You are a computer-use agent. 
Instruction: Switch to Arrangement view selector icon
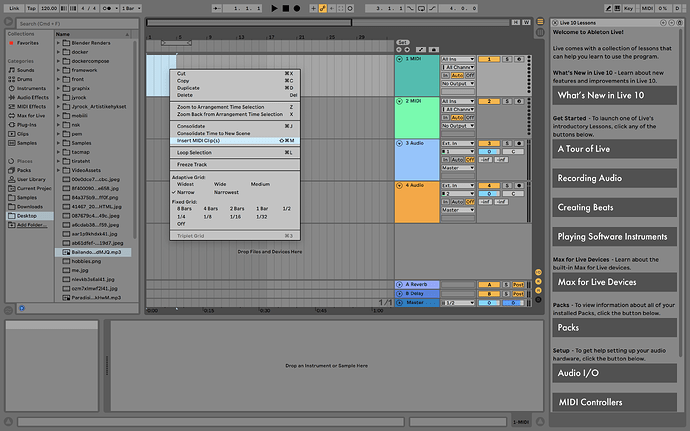click(540, 22)
